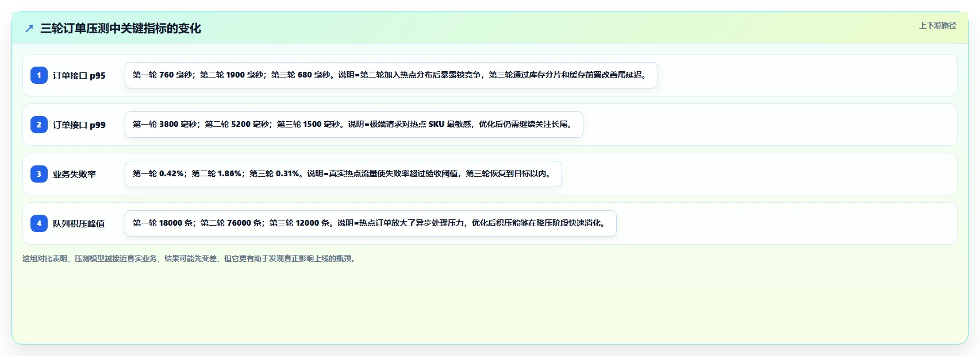Screen dimensions: 980x356
Task: Click the description starting 第一轮 18000 条
Action: (x=371, y=223)
